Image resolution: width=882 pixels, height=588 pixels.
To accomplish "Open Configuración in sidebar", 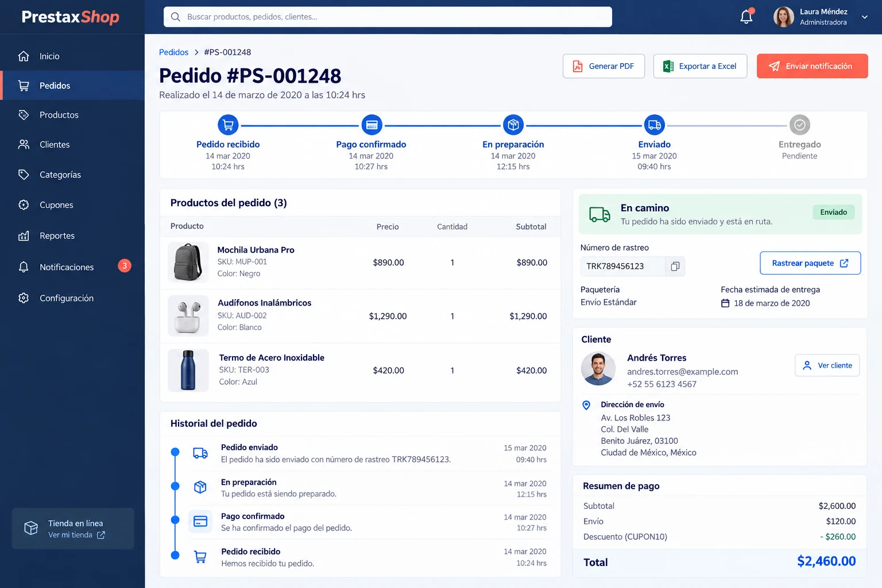I will click(72, 298).
